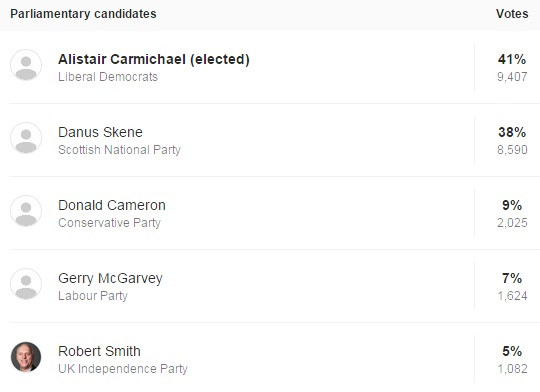
Task: Select the UK Independence Party label
Action: point(123,369)
